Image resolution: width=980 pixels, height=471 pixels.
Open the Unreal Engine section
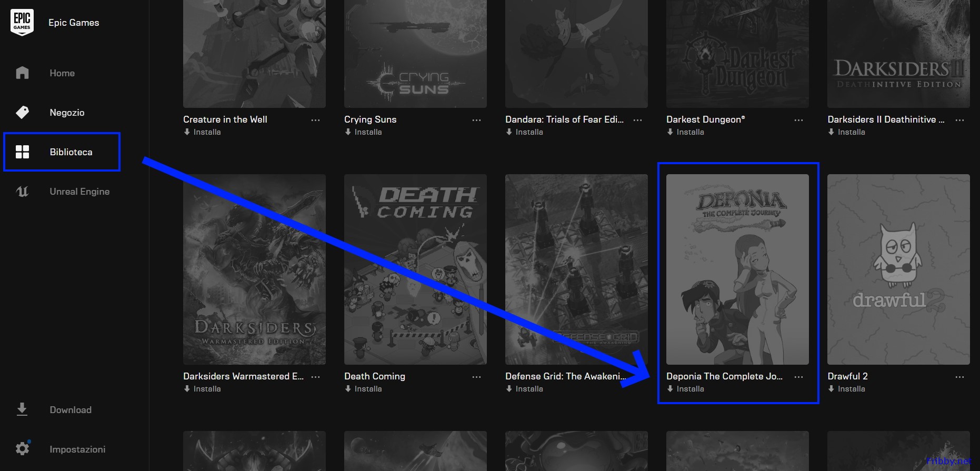[x=79, y=192]
